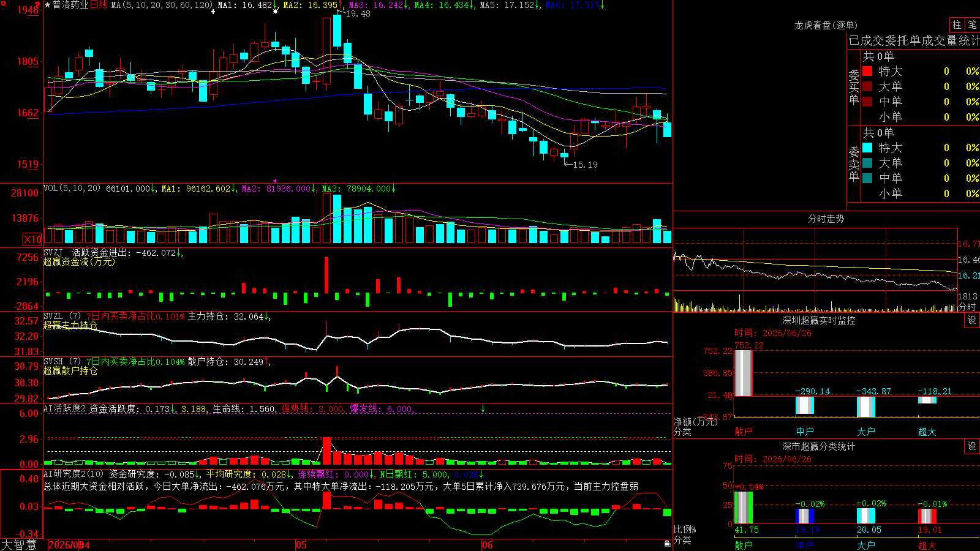Open 设 settings for 深市超赢分类统计

pyautogui.click(x=972, y=446)
